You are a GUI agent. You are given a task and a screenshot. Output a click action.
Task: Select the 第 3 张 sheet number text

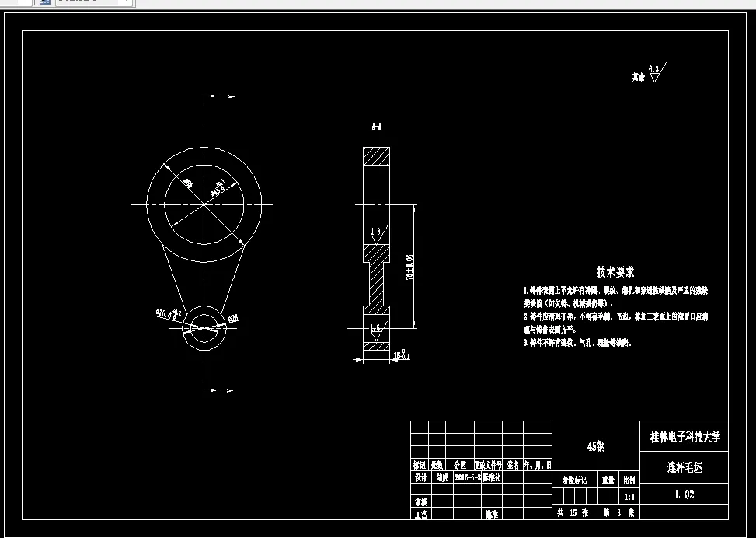coord(618,513)
